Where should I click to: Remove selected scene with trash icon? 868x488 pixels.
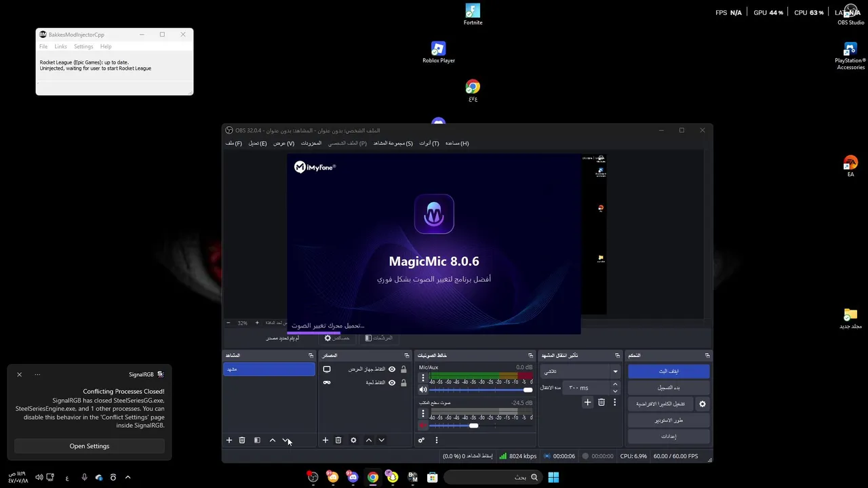coord(242,440)
